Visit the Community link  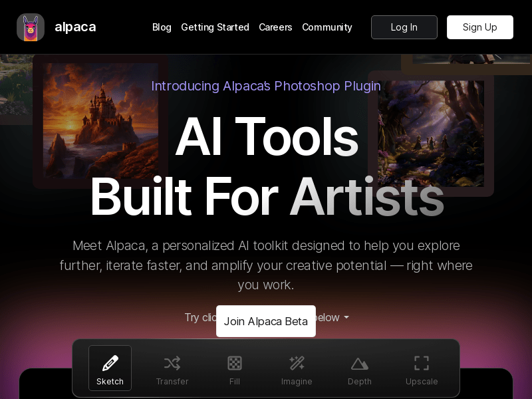(327, 27)
